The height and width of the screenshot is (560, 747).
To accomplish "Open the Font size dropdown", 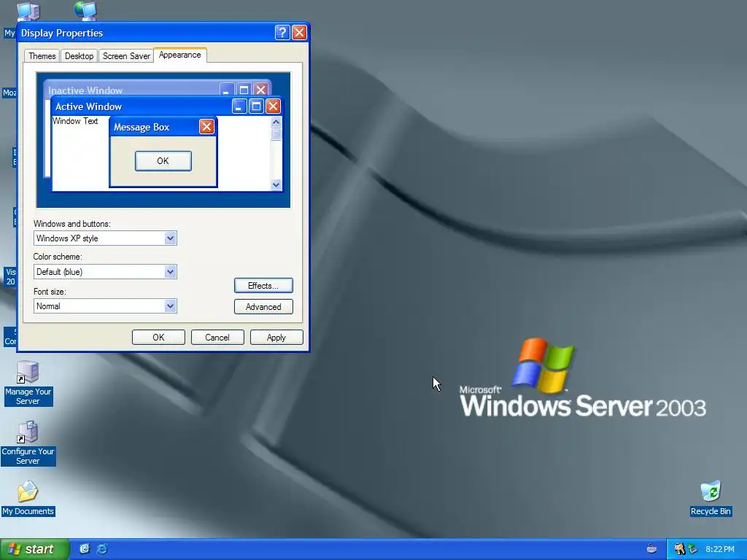I will click(x=105, y=306).
